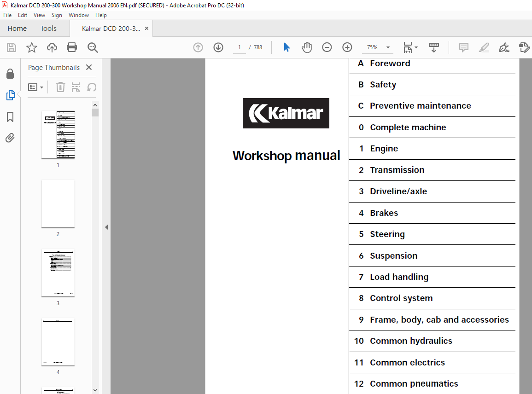Image resolution: width=532 pixels, height=394 pixels.
Task: Select the Highlight text tool
Action: 484,47
